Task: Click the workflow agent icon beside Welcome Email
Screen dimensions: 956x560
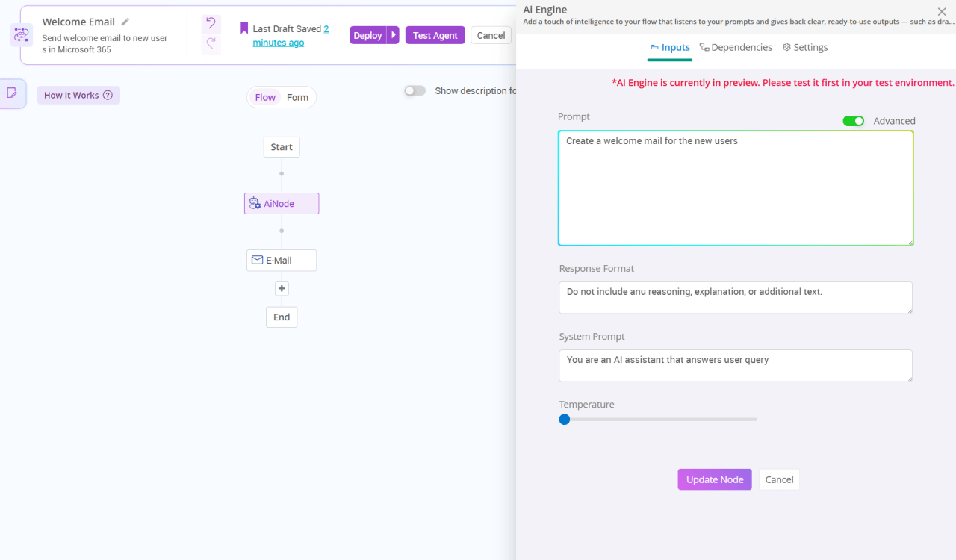Action: coord(22,34)
